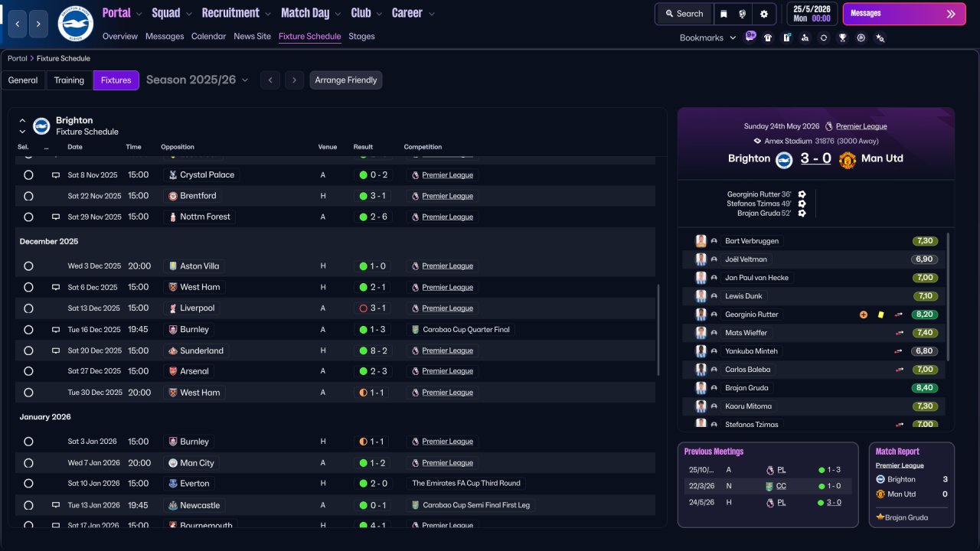The image size is (980, 551).
Task: Click the Brighton club badge in the header
Action: 76,24
